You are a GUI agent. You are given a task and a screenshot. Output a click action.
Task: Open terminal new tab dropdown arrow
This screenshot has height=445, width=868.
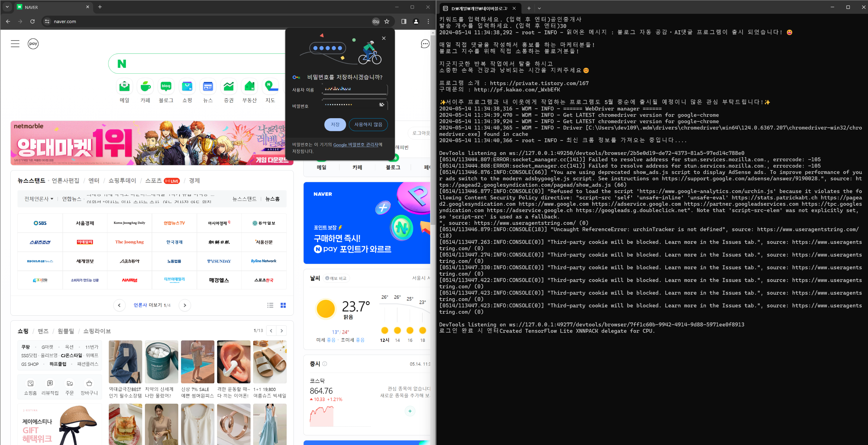[539, 8]
